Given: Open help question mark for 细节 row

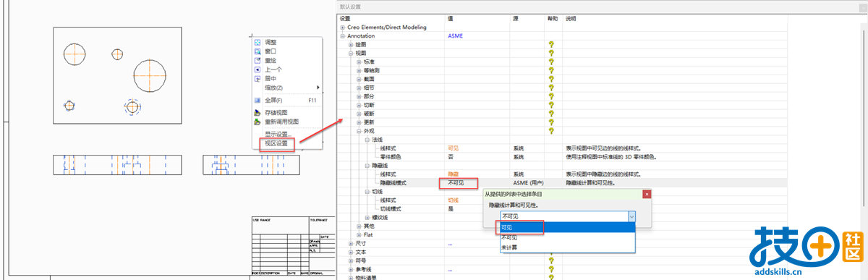Looking at the screenshot, I should 552,88.
